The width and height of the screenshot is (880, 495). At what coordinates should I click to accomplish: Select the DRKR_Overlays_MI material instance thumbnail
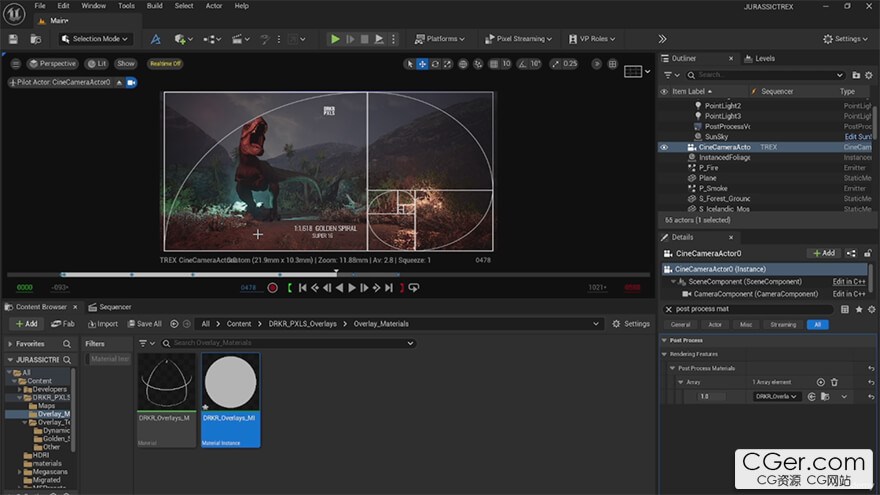click(x=231, y=382)
